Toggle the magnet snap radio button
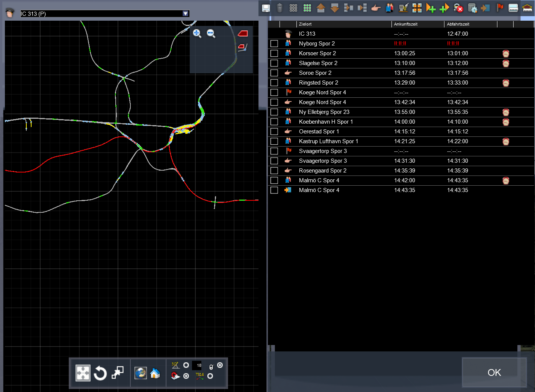Viewport: 535px width, 392px height. click(186, 376)
